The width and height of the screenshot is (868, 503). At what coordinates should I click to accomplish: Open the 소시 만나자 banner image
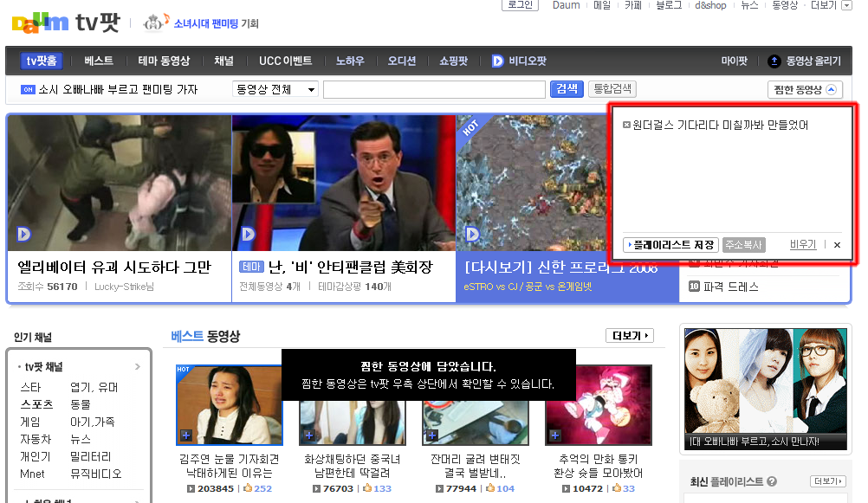766,389
